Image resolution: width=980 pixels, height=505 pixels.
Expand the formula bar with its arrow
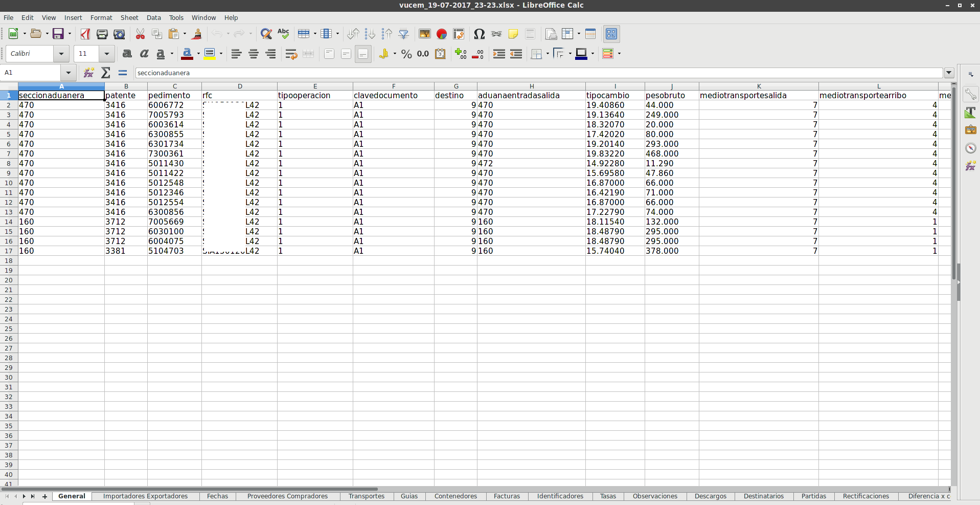pyautogui.click(x=949, y=73)
